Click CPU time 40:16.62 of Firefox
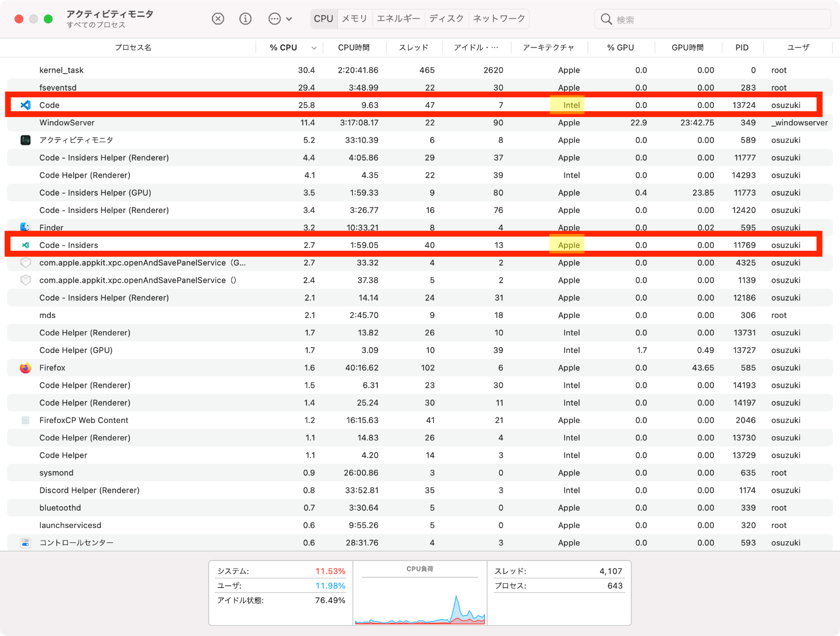Image resolution: width=840 pixels, height=636 pixels. pos(361,368)
